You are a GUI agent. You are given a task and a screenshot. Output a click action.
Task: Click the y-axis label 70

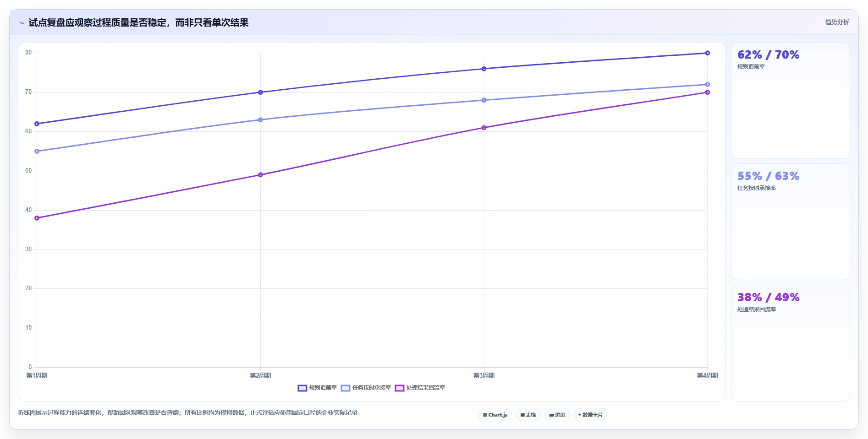(x=28, y=92)
